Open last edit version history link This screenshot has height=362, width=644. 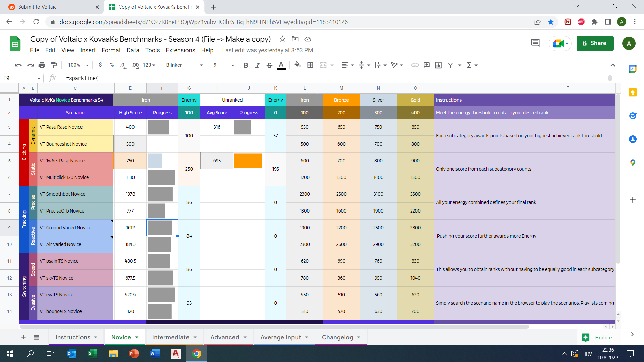[x=267, y=50]
